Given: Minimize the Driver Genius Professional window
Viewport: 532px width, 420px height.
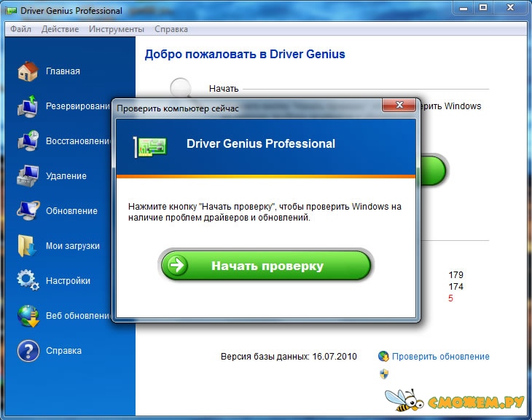Looking at the screenshot, I should 463,8.
